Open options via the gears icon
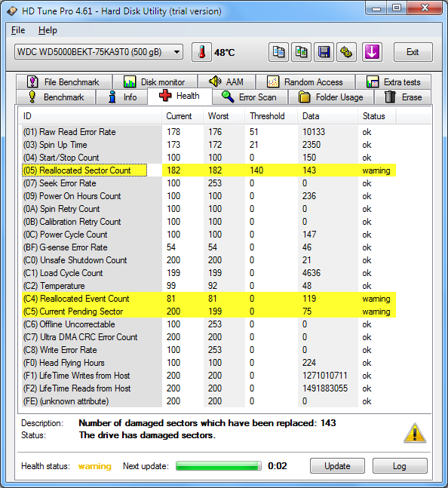The width and height of the screenshot is (448, 488). tap(347, 52)
